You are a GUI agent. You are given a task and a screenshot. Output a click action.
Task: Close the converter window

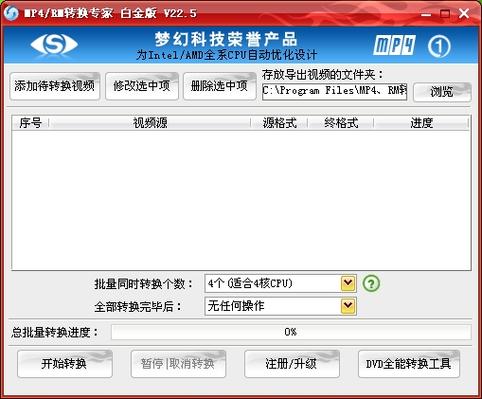coord(464,14)
